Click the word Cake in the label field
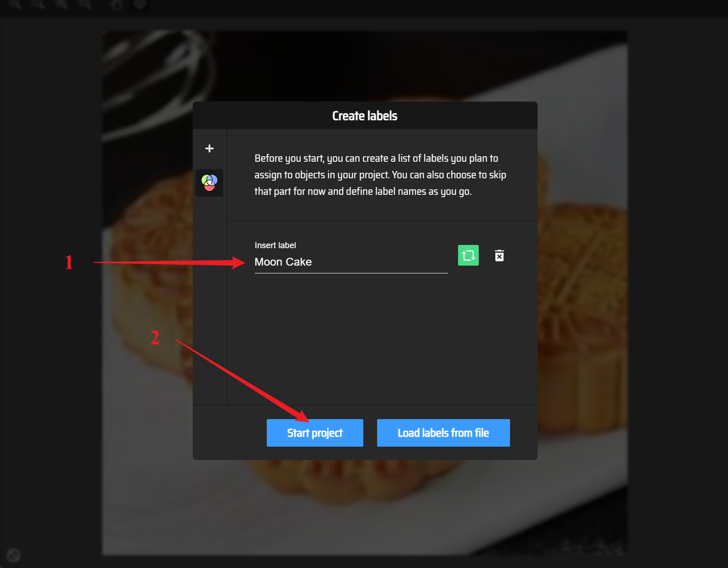Screen dimensions: 728x568 click(298, 262)
